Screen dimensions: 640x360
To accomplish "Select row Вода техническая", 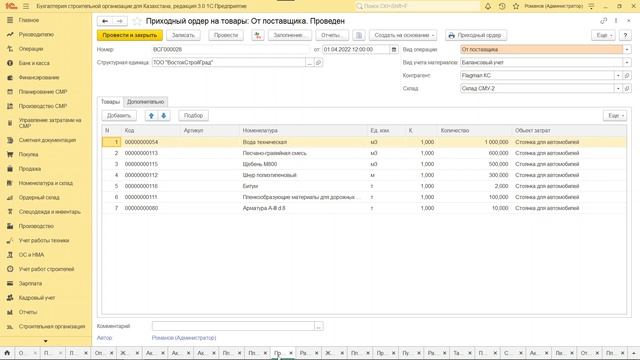I will (x=364, y=142).
